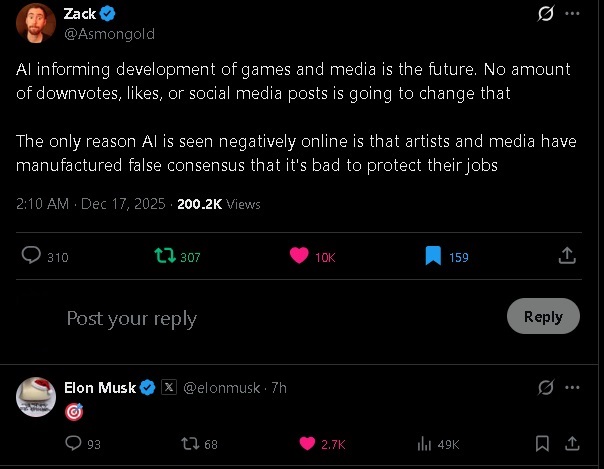Viewport: 604px width, 469px height.
Task: Like Zack's post with the heart icon
Action: pyautogui.click(x=299, y=256)
